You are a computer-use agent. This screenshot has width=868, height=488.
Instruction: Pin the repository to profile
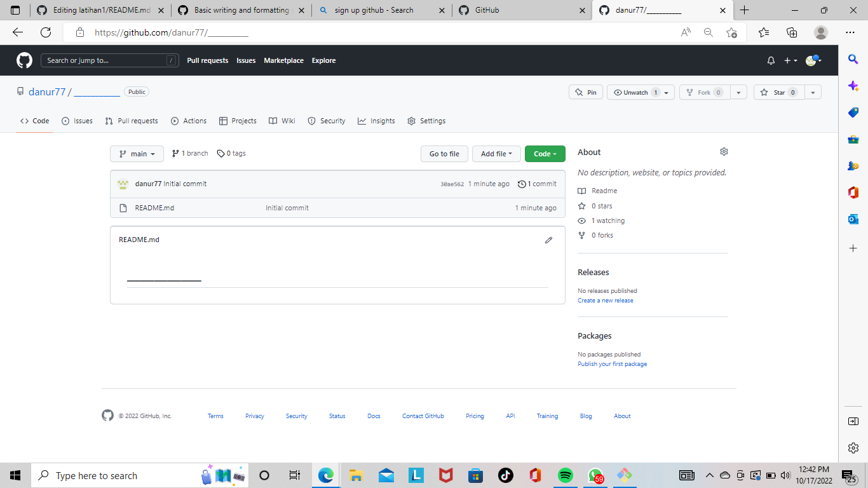[x=585, y=91]
